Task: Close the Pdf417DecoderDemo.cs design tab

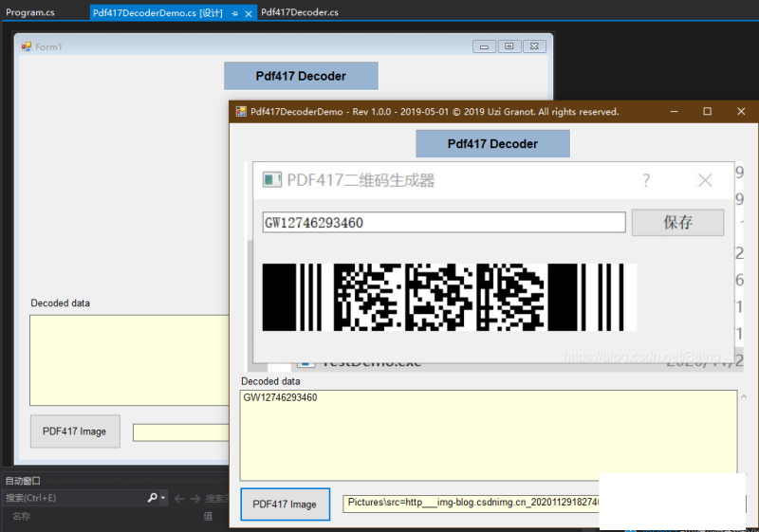Action: [249, 14]
